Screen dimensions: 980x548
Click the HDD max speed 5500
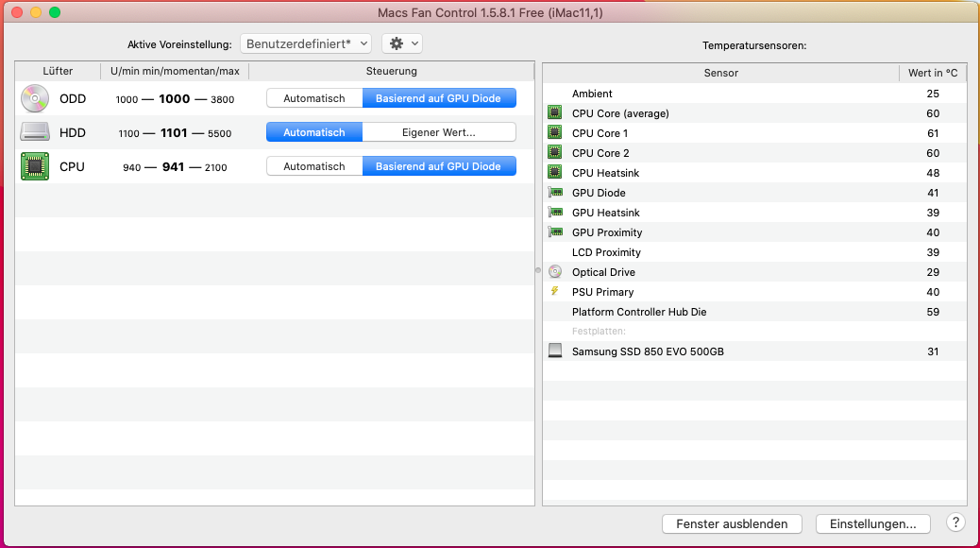(x=219, y=133)
